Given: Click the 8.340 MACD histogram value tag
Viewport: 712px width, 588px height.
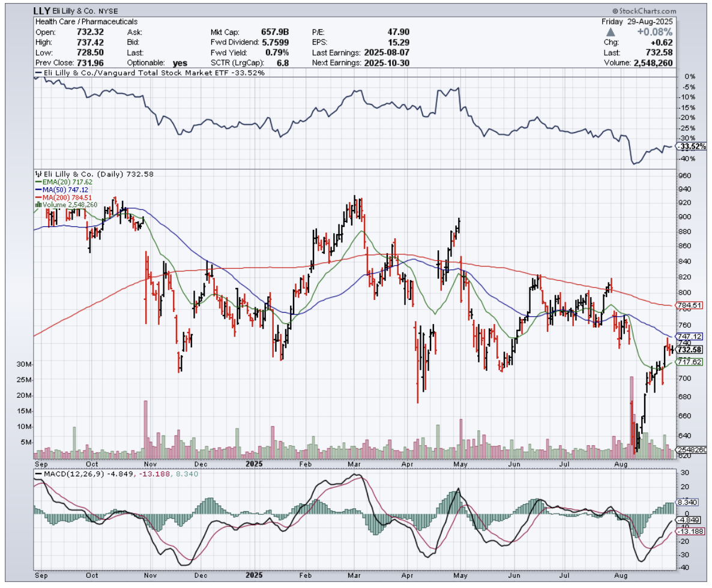Looking at the screenshot, I should (x=689, y=502).
